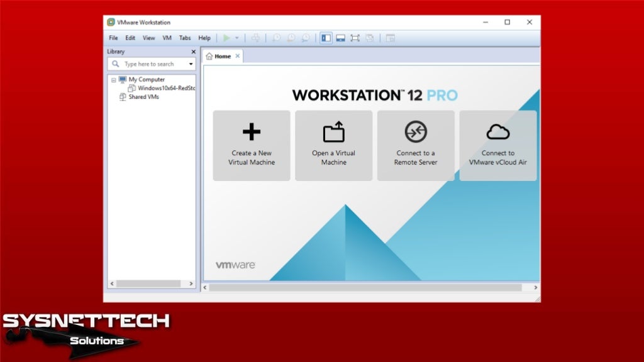Viewport: 644px width, 362px height.
Task: Open the File menu
Action: point(113,38)
